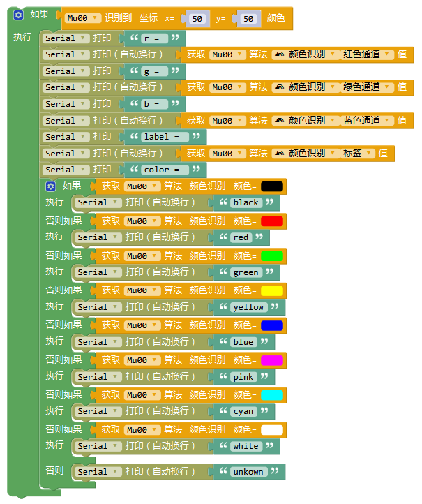
Task: Click the green color swatch
Action: click(272, 256)
